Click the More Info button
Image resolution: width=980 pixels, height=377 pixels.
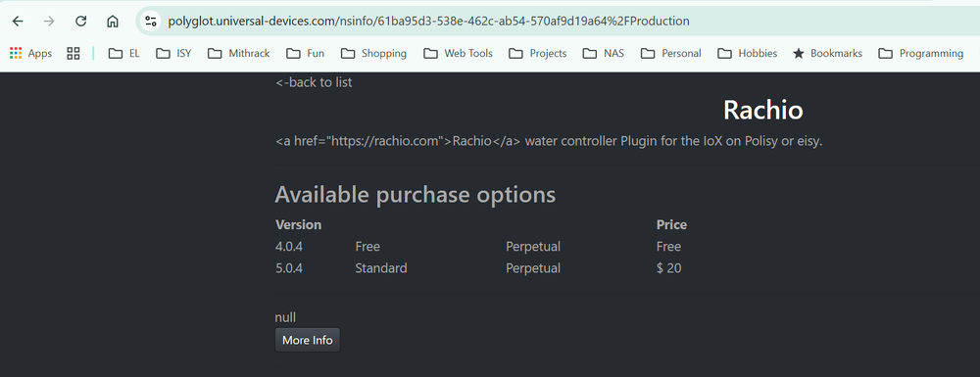[x=308, y=340]
